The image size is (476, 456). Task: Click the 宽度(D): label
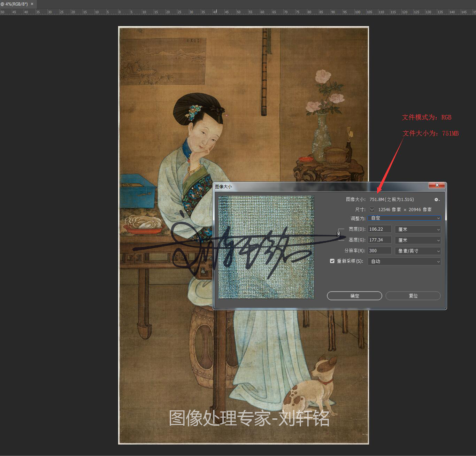pyautogui.click(x=357, y=229)
